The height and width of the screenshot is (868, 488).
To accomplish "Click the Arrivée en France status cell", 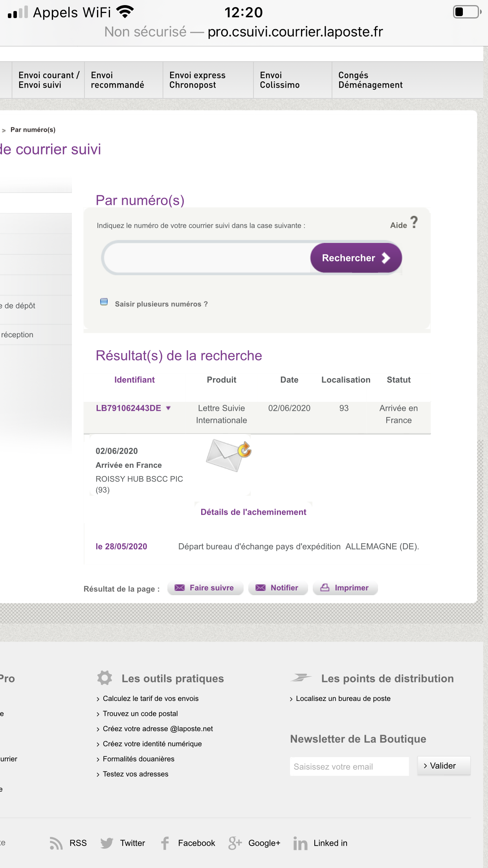I will pos(398,414).
